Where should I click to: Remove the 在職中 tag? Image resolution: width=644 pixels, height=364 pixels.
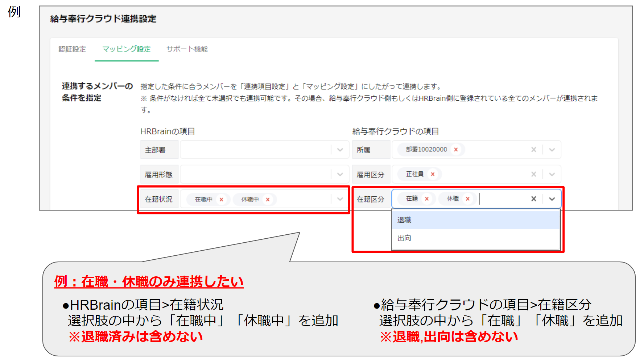221,200
